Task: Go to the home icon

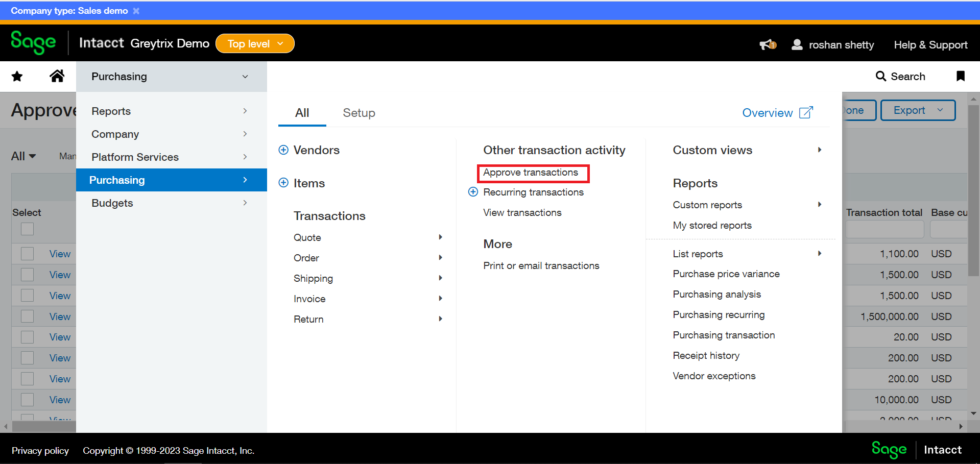Action: [x=57, y=76]
